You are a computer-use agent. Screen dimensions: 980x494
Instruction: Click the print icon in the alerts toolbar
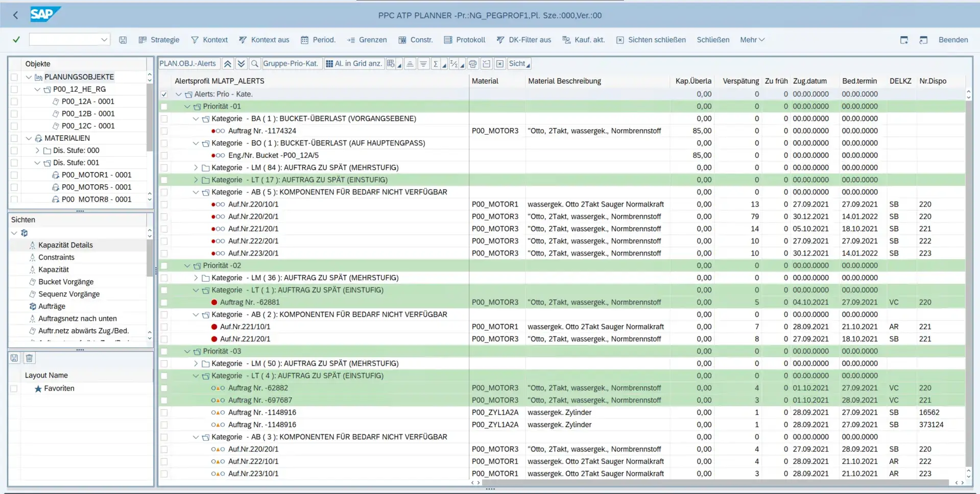(473, 64)
